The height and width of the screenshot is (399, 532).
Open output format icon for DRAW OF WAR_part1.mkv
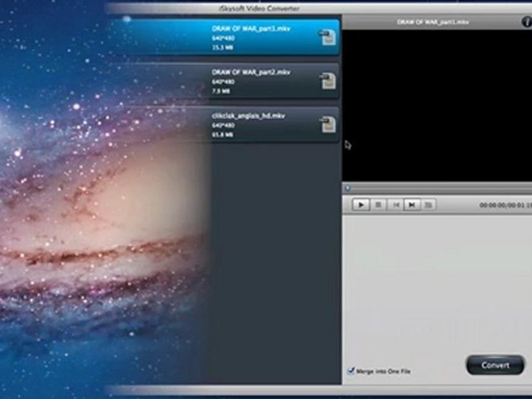tap(328, 37)
